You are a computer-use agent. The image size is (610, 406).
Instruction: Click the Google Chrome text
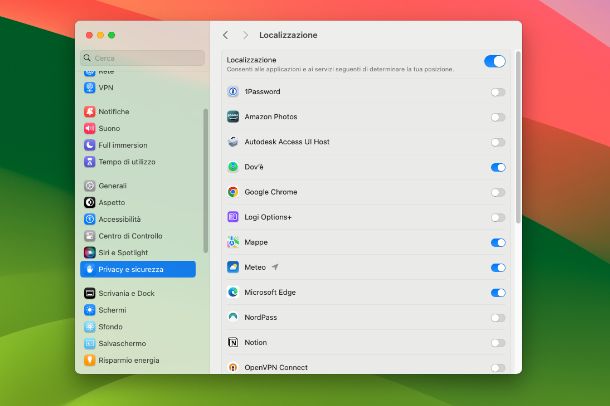click(x=271, y=192)
